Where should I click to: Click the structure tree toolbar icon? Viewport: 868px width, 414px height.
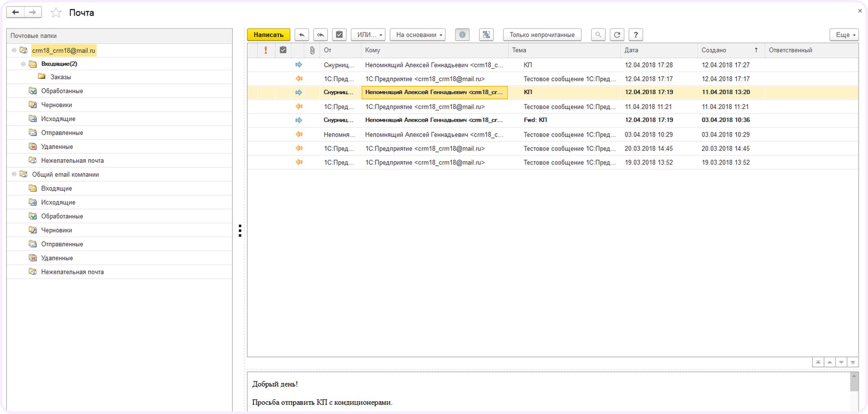[487, 35]
